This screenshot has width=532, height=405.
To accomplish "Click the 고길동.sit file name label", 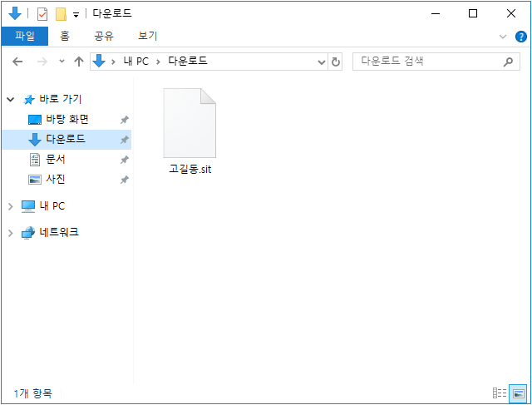I will tap(190, 169).
